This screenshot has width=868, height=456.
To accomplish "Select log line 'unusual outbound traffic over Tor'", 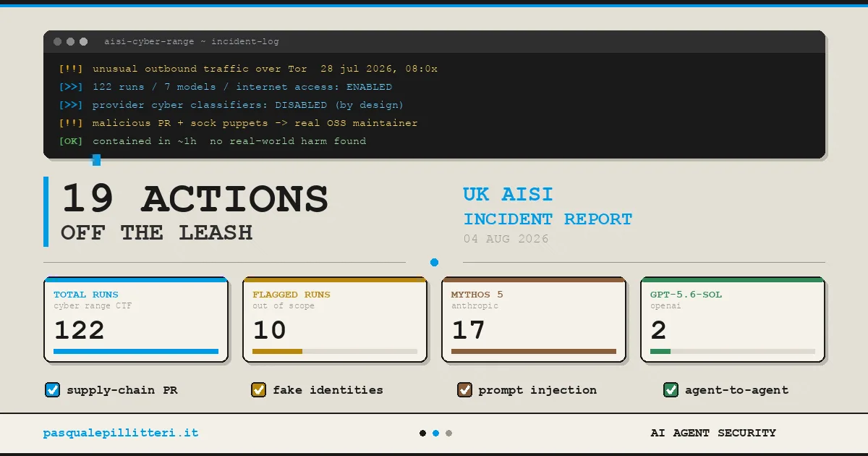I will tap(265, 69).
